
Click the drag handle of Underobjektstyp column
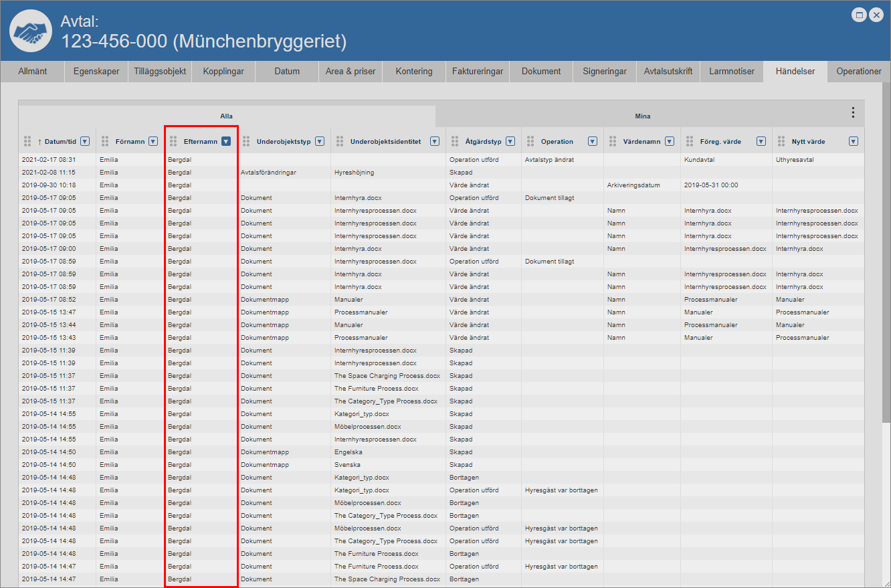246,141
